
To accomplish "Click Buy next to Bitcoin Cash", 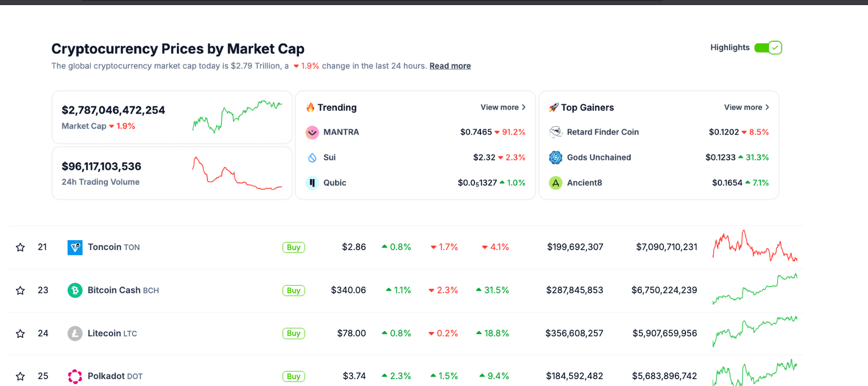I will point(293,290).
